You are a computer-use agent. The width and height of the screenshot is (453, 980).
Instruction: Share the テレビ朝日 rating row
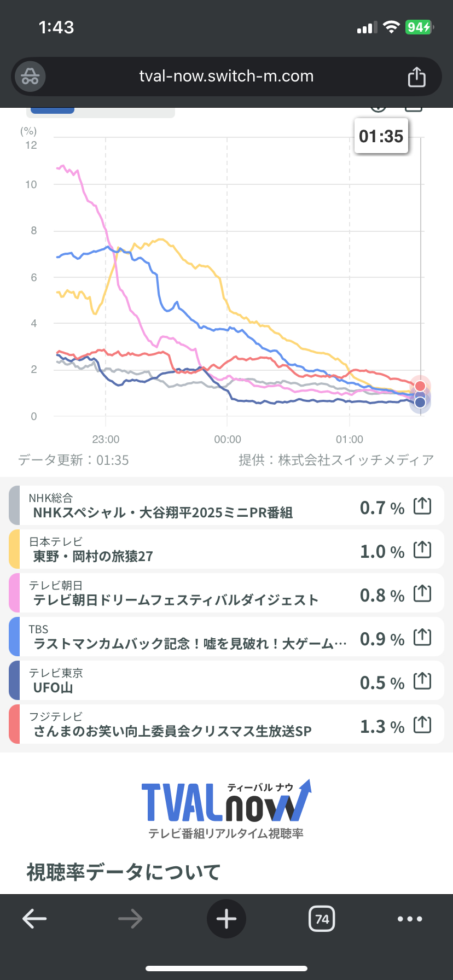click(422, 594)
